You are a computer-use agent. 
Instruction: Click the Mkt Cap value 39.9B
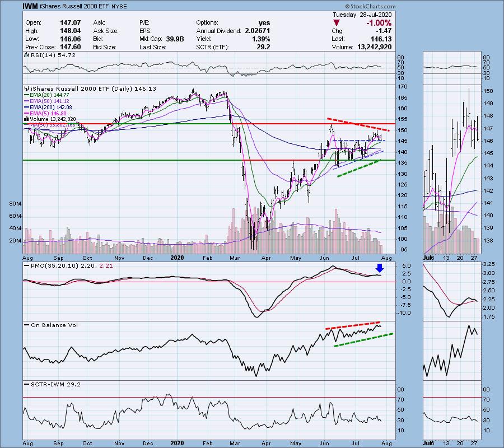click(175, 39)
